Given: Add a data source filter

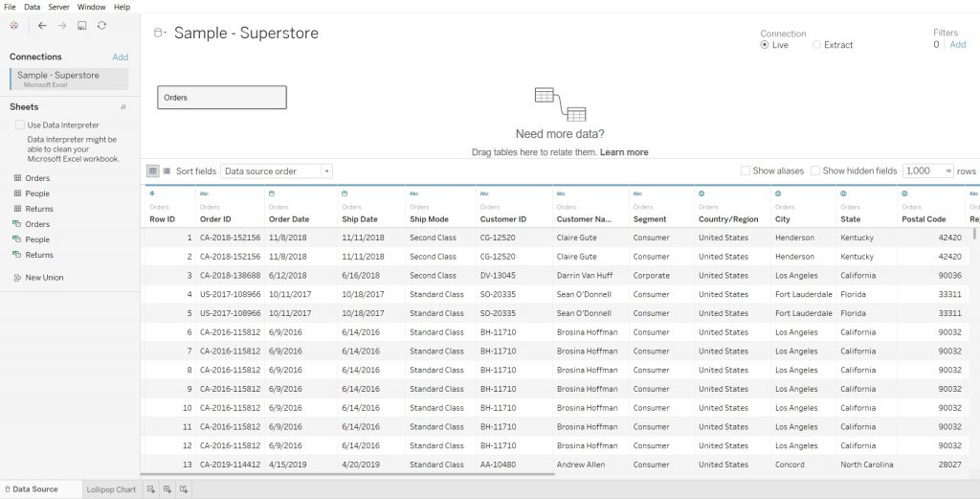Looking at the screenshot, I should click(957, 45).
